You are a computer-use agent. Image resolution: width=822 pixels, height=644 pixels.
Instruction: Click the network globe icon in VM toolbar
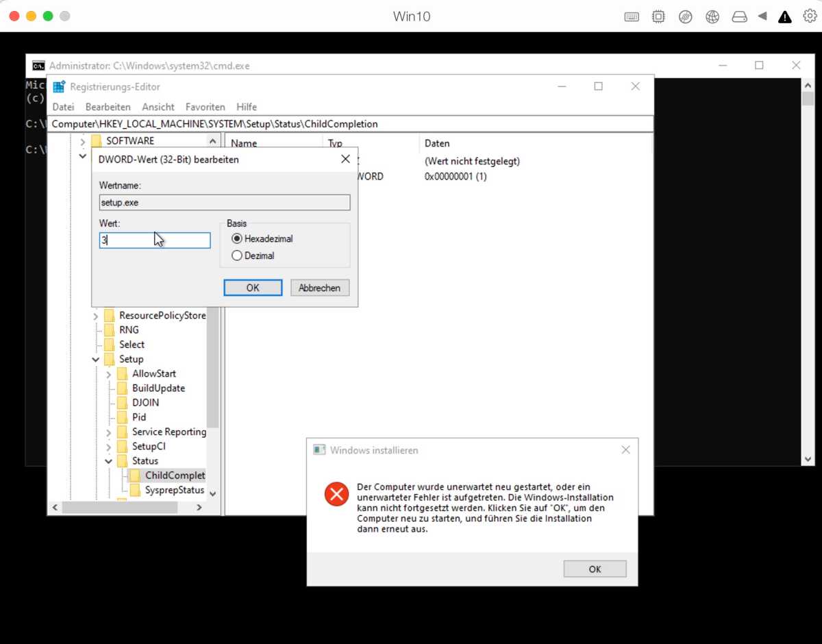pyautogui.click(x=712, y=17)
